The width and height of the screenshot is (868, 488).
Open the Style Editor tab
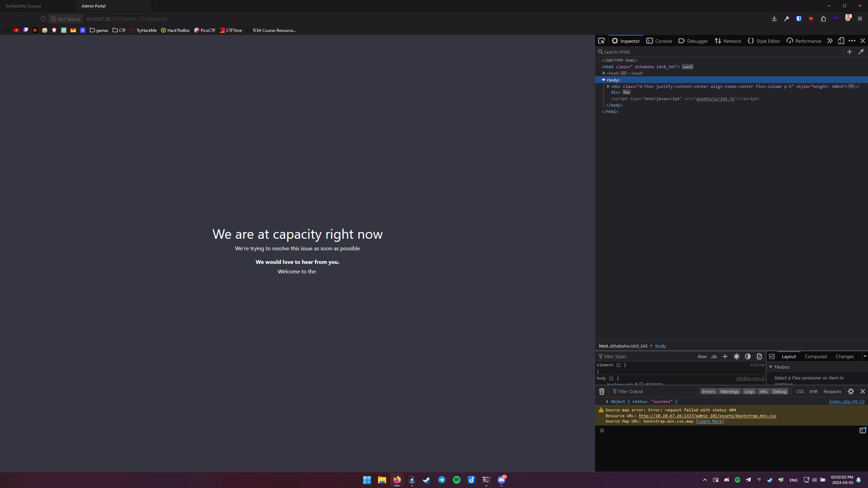click(x=764, y=41)
